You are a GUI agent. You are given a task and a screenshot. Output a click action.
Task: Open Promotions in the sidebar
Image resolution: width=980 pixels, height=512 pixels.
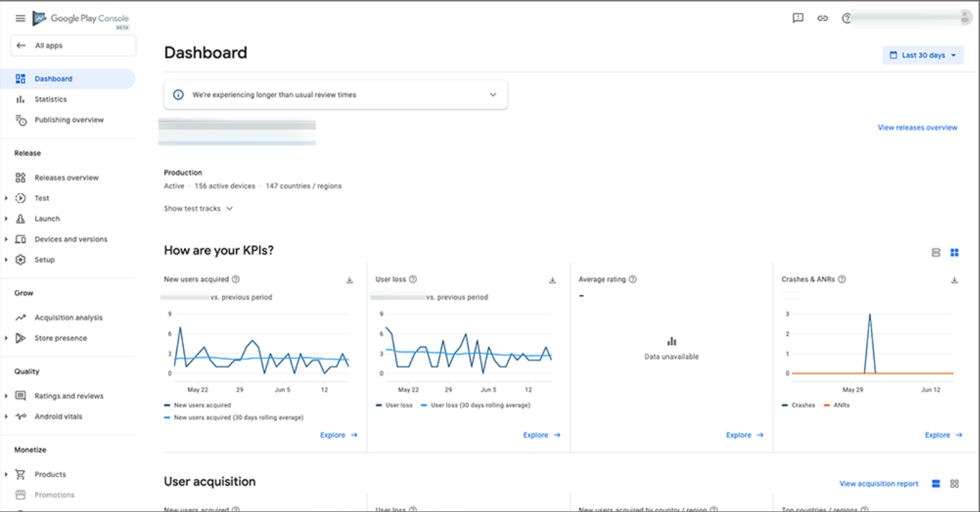point(68,495)
